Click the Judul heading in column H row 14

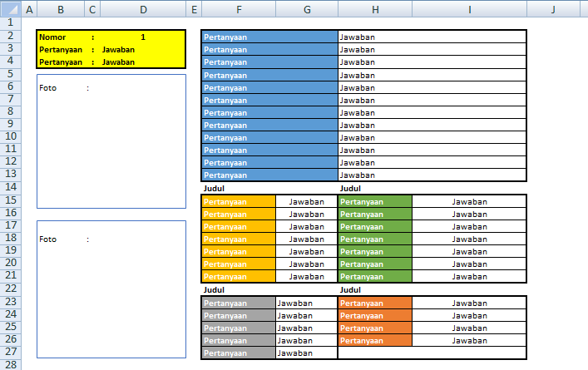point(350,189)
